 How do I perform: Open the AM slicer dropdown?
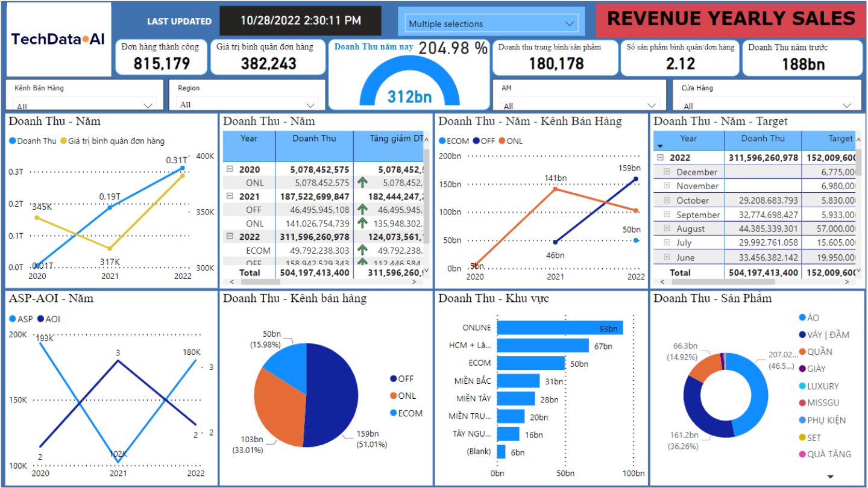[651, 105]
